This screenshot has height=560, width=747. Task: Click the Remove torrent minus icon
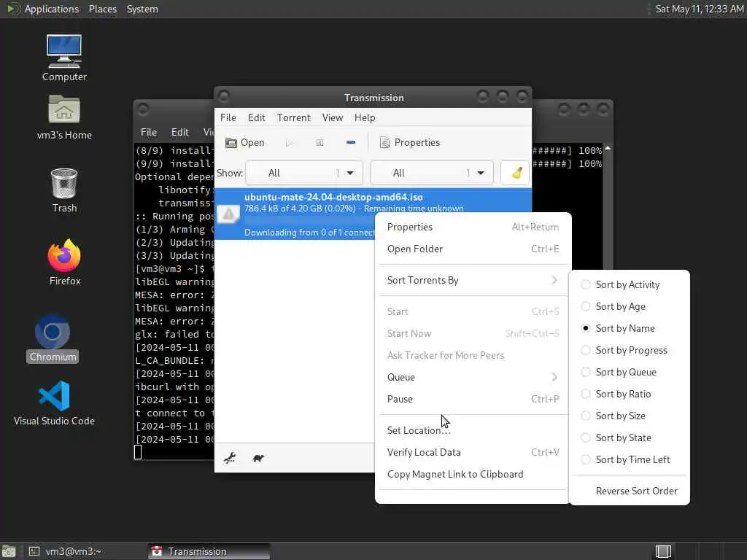tap(351, 142)
